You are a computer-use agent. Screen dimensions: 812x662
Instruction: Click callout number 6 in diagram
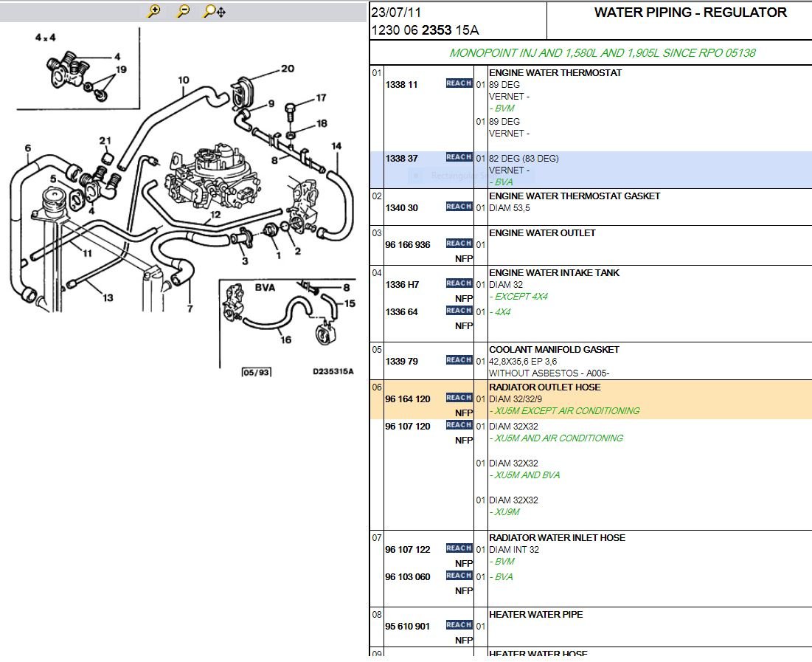[28, 148]
